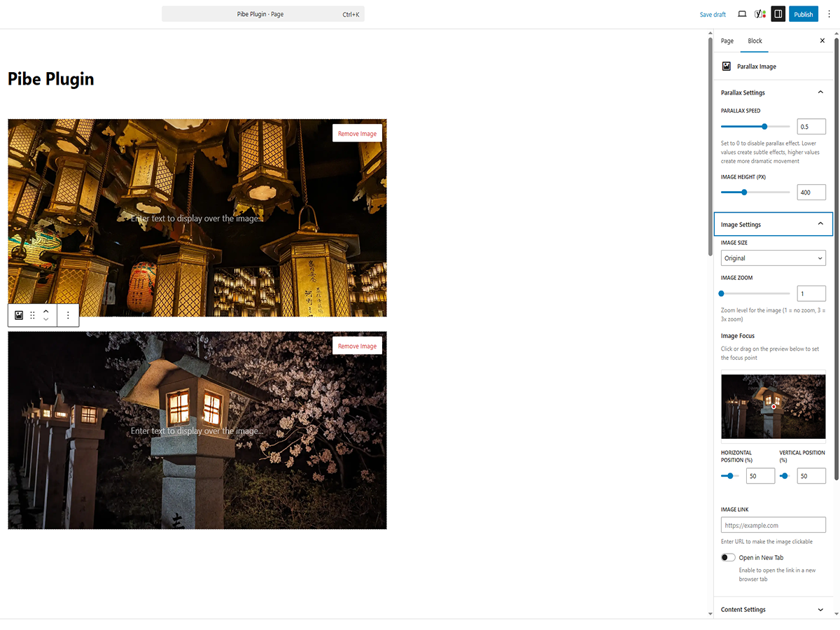Adjust the Vertical Position slider
Image resolution: width=840 pixels, height=630 pixels.
(784, 476)
